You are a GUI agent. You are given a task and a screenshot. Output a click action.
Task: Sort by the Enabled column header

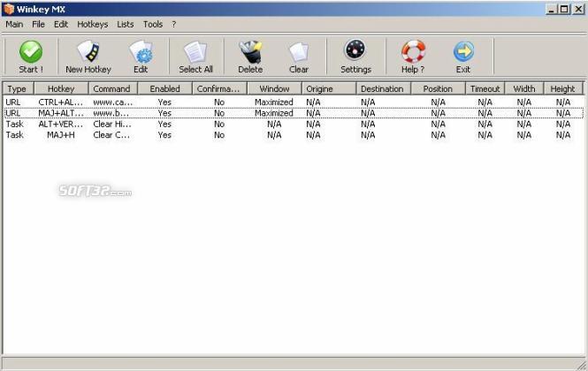pyautogui.click(x=165, y=89)
